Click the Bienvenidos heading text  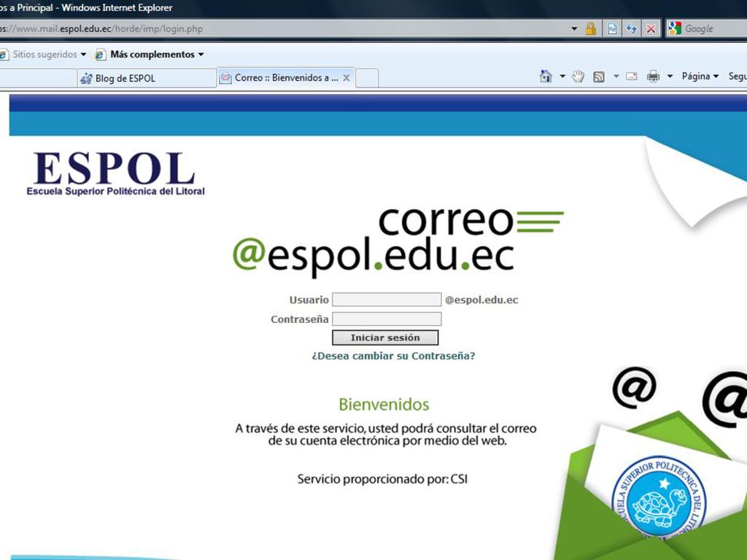point(384,404)
